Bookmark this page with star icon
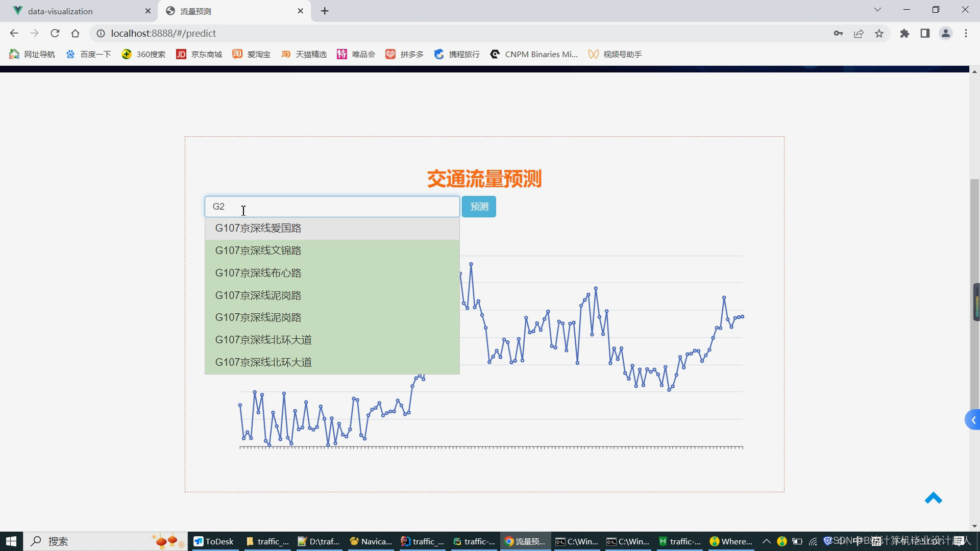Viewport: 980px width, 551px height. tap(879, 33)
